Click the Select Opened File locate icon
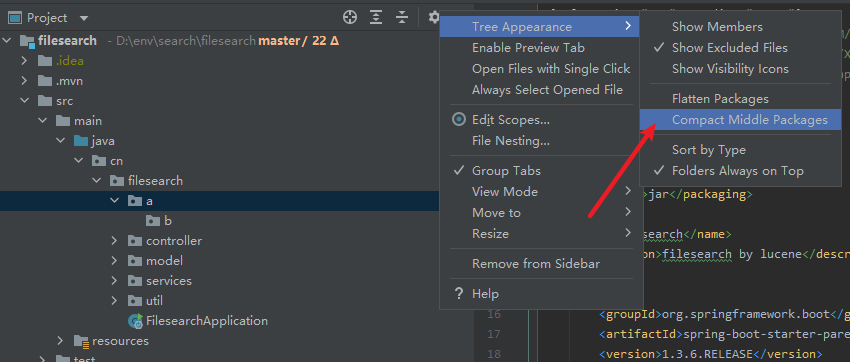 coord(350,17)
